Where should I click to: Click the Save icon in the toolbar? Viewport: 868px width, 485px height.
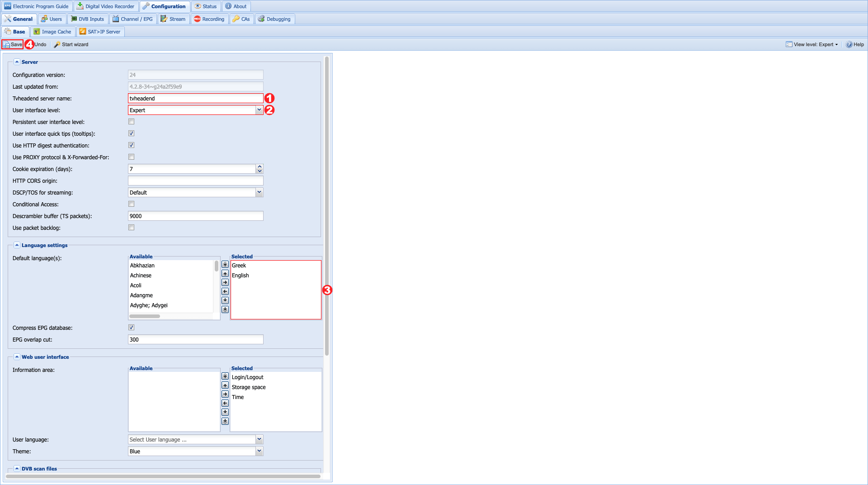(x=7, y=44)
